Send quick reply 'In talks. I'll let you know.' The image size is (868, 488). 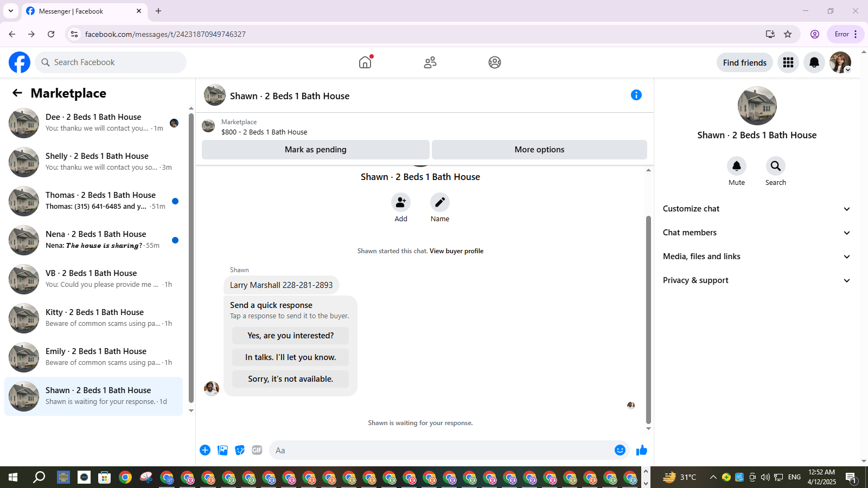tap(291, 357)
